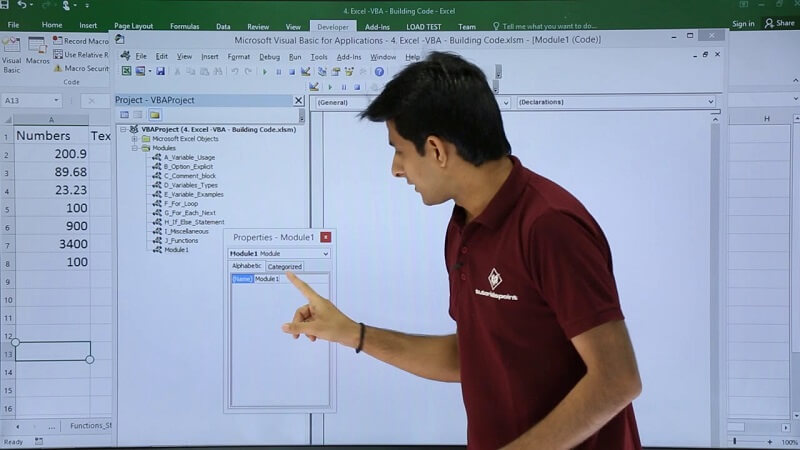Click the View Code icon in Project panel
This screenshot has height=450, width=800.
(124, 115)
